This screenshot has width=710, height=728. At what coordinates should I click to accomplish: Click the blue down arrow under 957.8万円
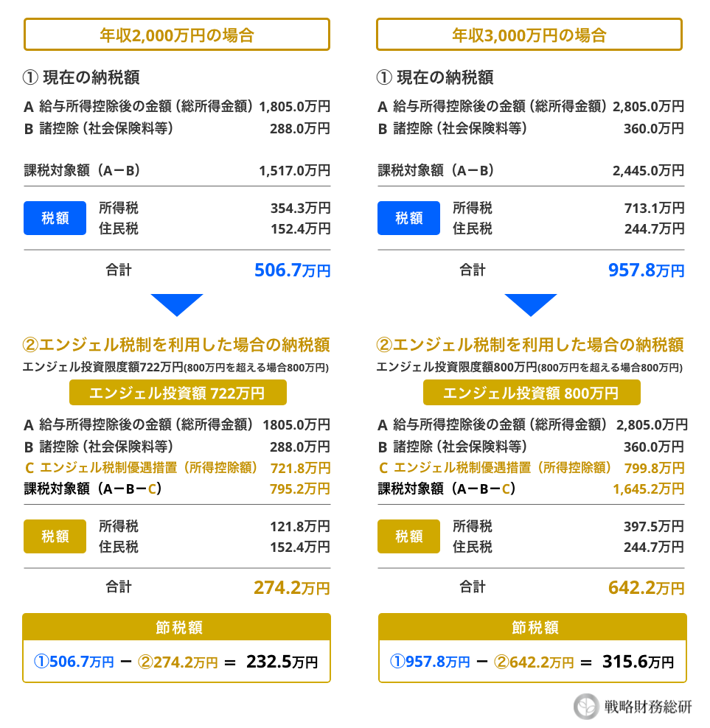point(530,304)
